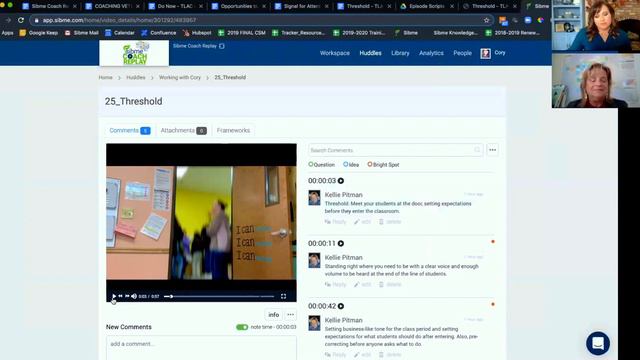The image size is (640, 360).
Task: Close the Sibme Coach browser tab
Action: 74,6
